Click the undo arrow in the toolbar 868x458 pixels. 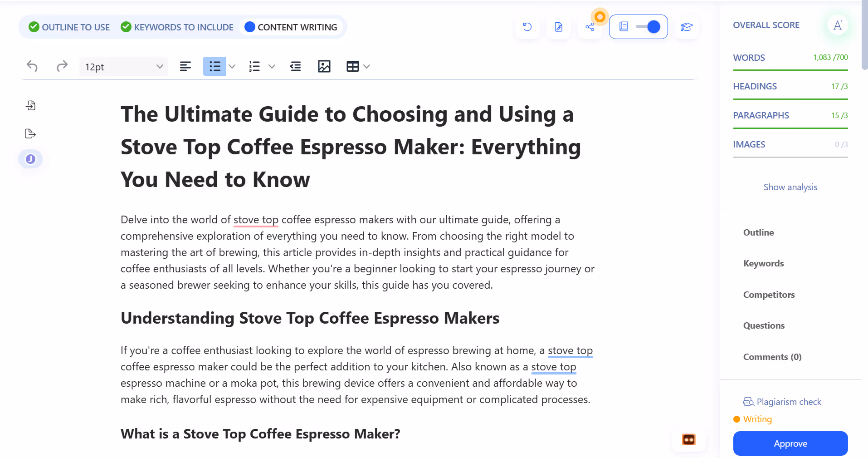pos(32,66)
